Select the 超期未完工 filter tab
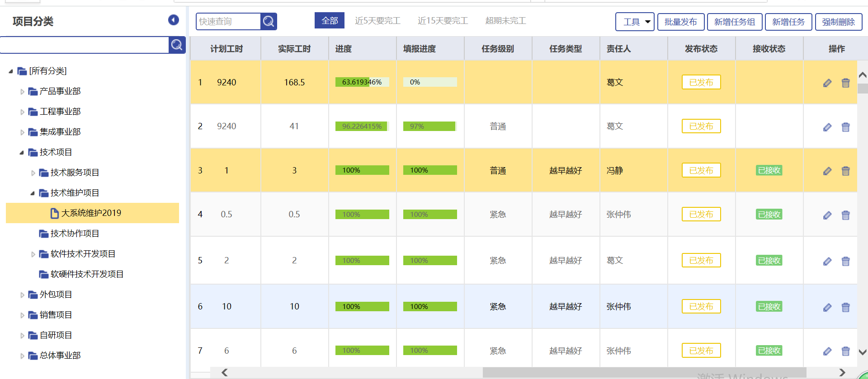Screen dimensions: 868x379 tap(505, 21)
